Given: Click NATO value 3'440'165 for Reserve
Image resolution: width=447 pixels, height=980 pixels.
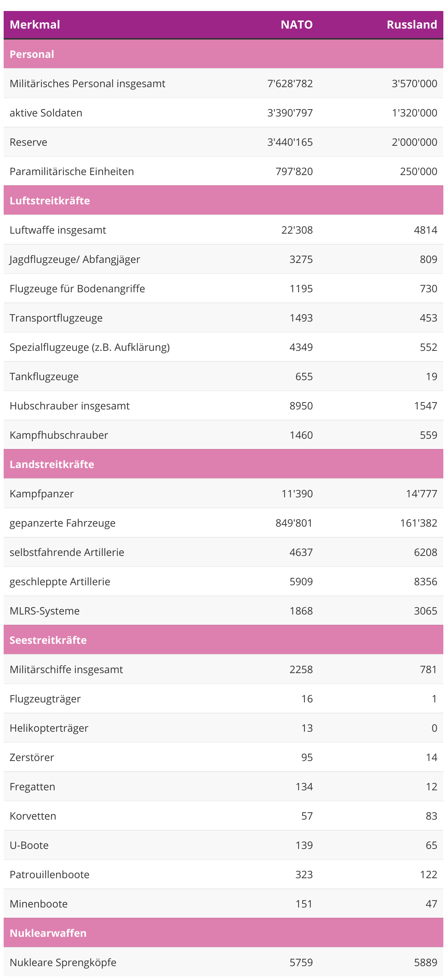Looking at the screenshot, I should tap(290, 142).
